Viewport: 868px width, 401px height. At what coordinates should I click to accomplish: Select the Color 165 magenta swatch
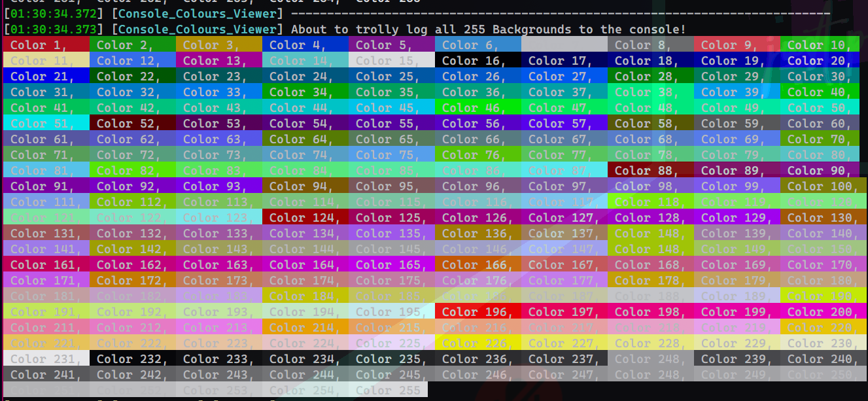pyautogui.click(x=391, y=264)
